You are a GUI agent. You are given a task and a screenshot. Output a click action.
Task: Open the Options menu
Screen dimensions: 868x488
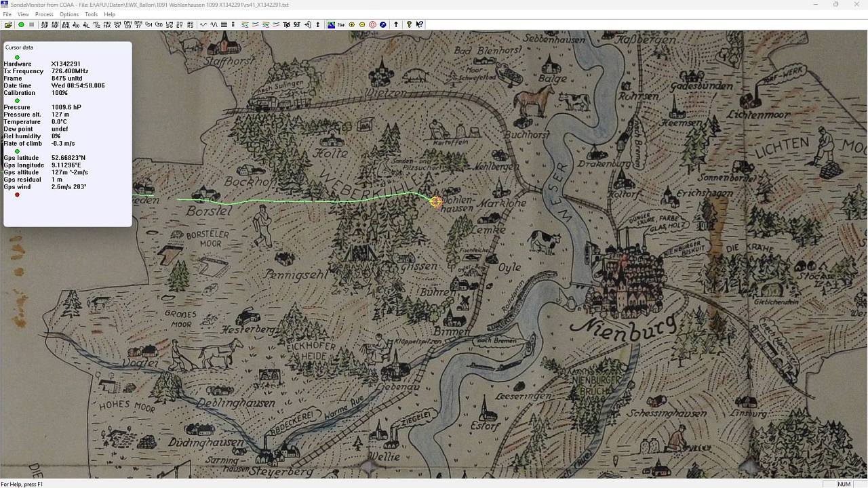(69, 14)
